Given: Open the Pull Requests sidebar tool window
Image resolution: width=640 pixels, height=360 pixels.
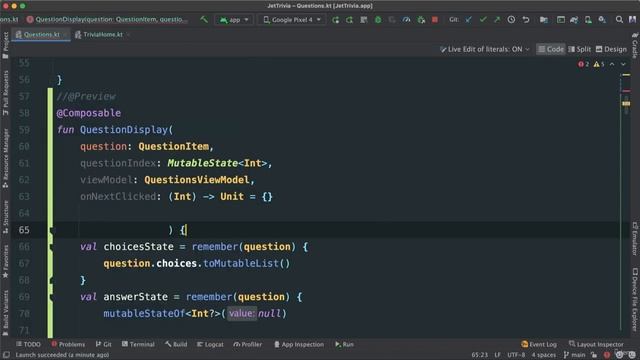Looking at the screenshot, I should click(5, 93).
